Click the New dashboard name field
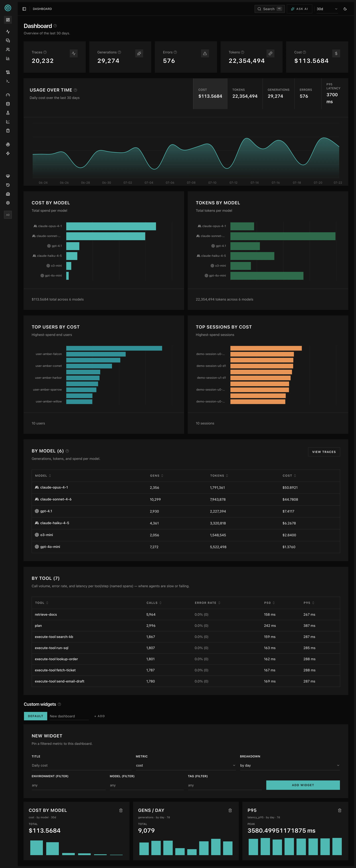Viewport: 356px width, 868px height. [69, 716]
